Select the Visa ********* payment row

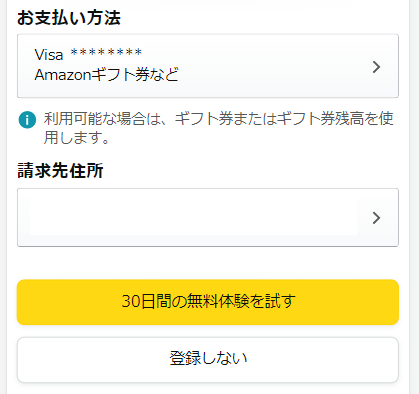[208, 66]
